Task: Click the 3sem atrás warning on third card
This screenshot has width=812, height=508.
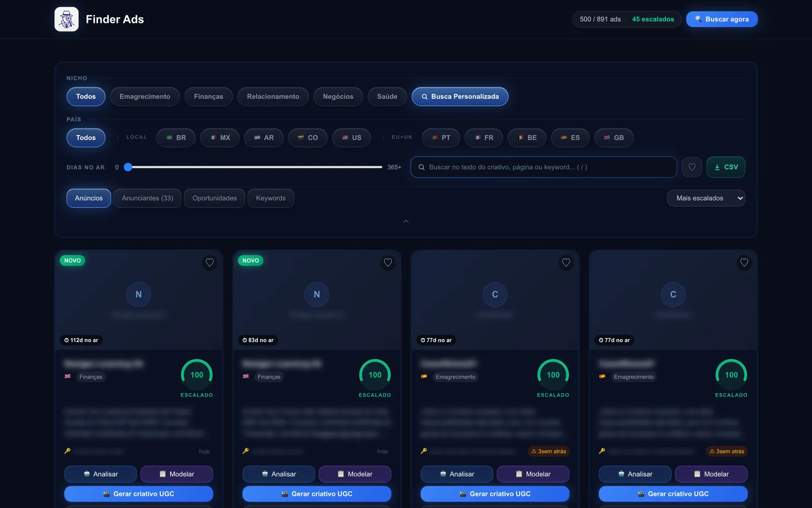Action: [x=549, y=451]
